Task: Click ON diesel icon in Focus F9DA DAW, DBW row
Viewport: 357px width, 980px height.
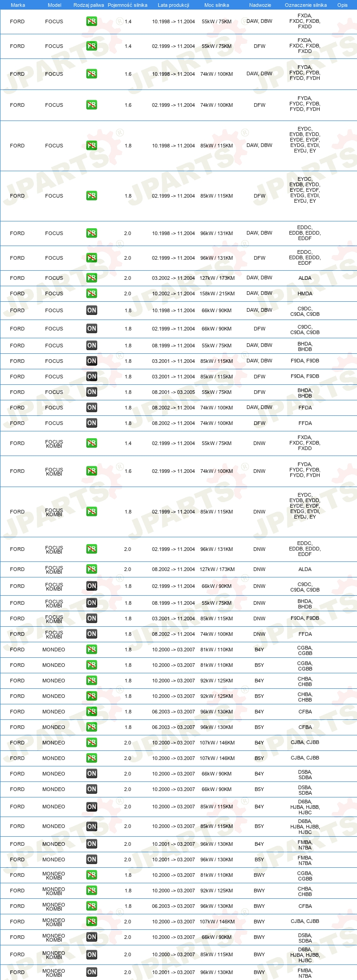Action: 92,361
